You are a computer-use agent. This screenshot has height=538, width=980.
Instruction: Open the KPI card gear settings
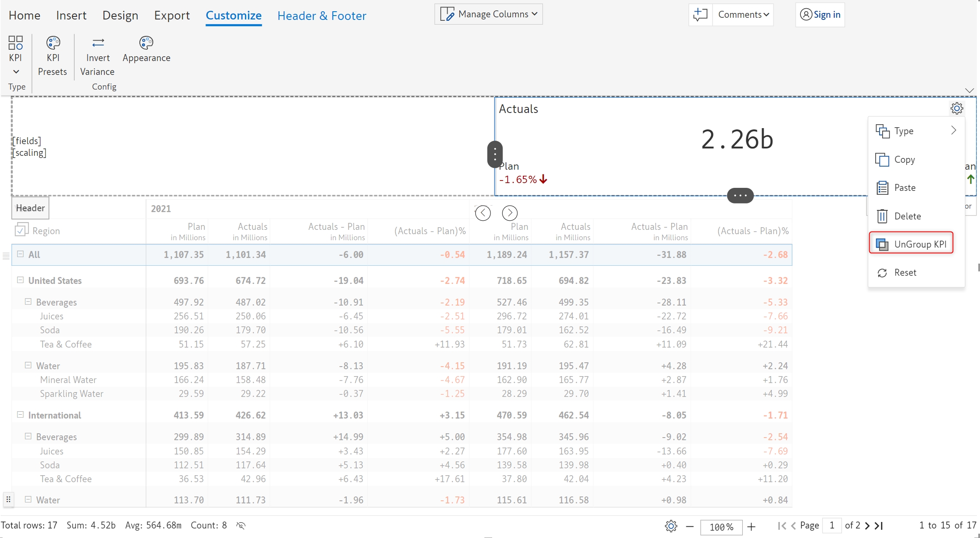[956, 108]
